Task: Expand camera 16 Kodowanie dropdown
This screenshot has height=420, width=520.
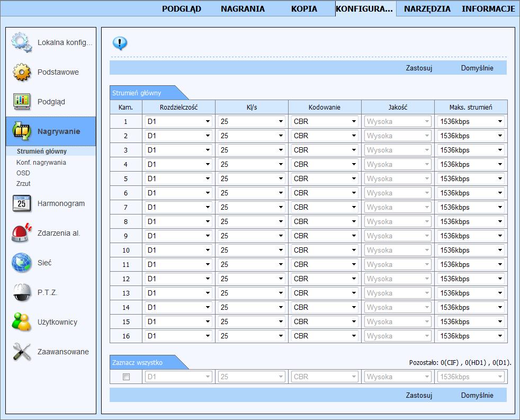Action: 325,336
